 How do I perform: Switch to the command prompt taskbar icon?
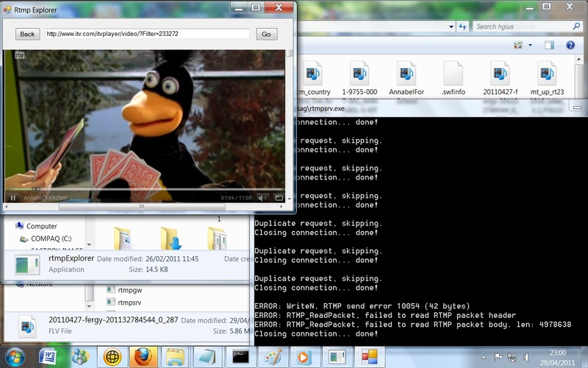tap(240, 357)
